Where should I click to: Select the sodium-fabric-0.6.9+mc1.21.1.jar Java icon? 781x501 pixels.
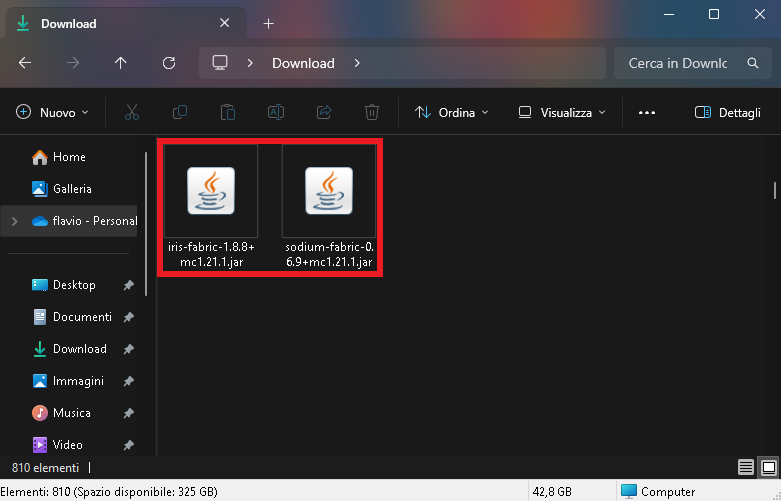329,191
